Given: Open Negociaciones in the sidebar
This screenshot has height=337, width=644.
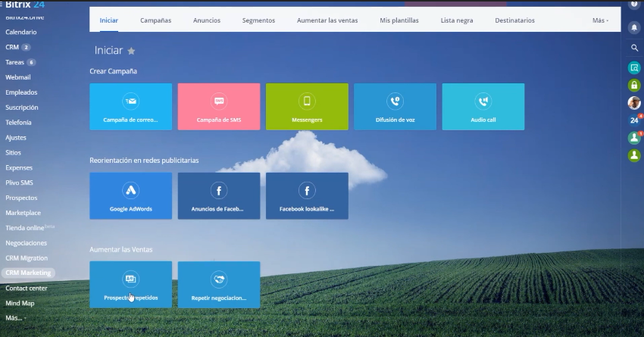Looking at the screenshot, I should point(27,243).
